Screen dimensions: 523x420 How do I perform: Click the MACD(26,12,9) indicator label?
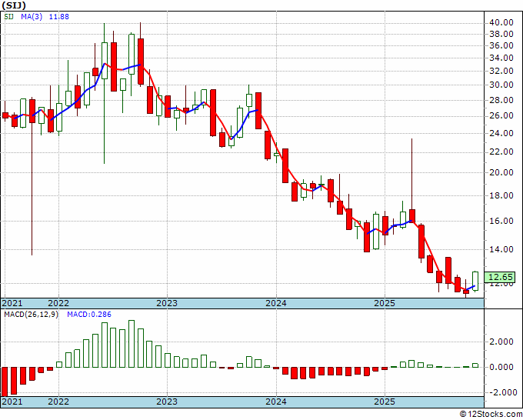click(x=31, y=315)
